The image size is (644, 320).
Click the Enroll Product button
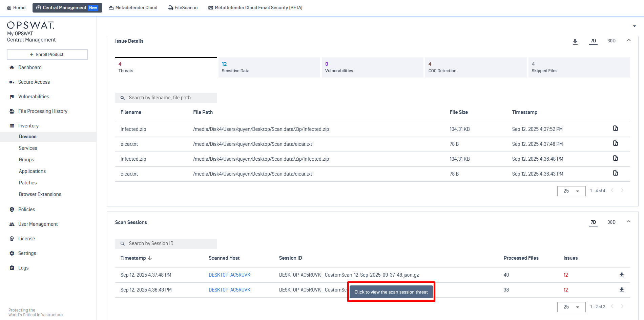point(47,55)
